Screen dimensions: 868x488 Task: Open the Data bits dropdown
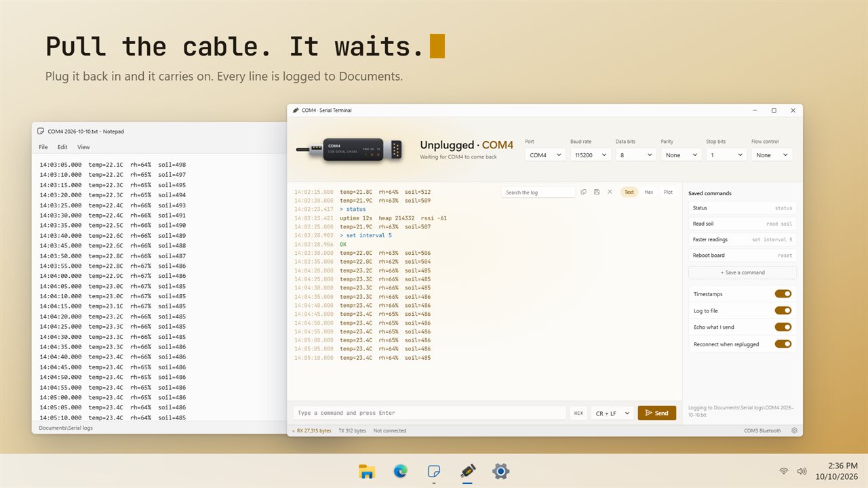[x=636, y=155]
